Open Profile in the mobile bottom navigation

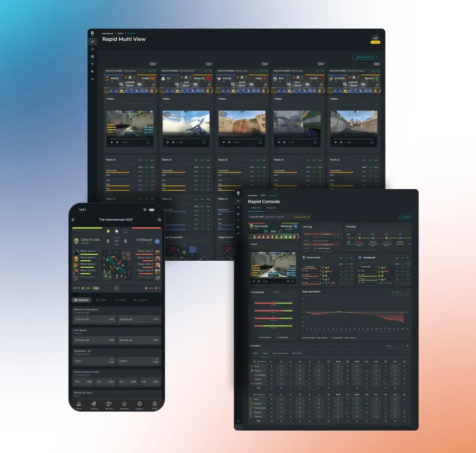click(x=155, y=404)
